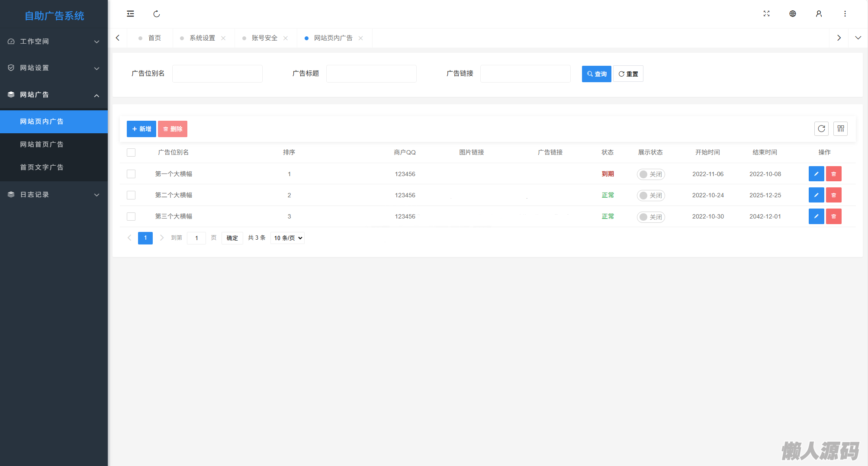Switch to the 系统设置 tab
This screenshot has height=466, width=868.
click(x=202, y=38)
